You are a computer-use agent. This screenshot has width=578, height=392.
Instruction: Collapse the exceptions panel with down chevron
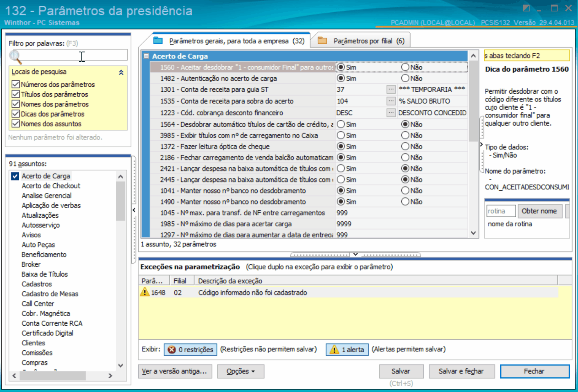[355, 255]
